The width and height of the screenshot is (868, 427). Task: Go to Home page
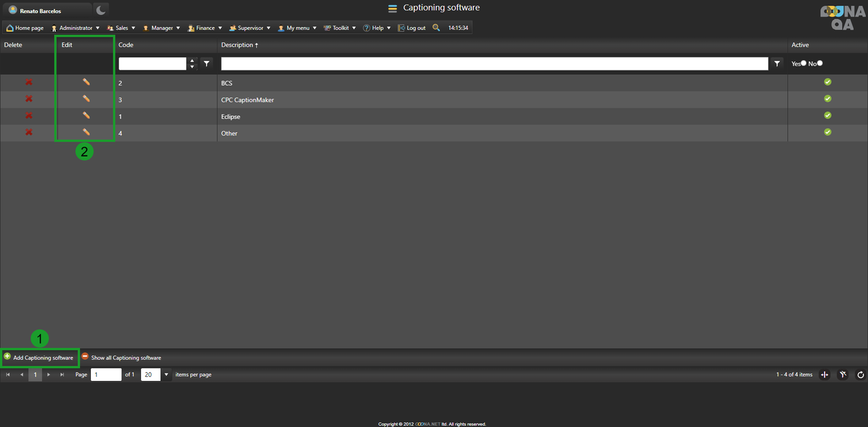[25, 28]
